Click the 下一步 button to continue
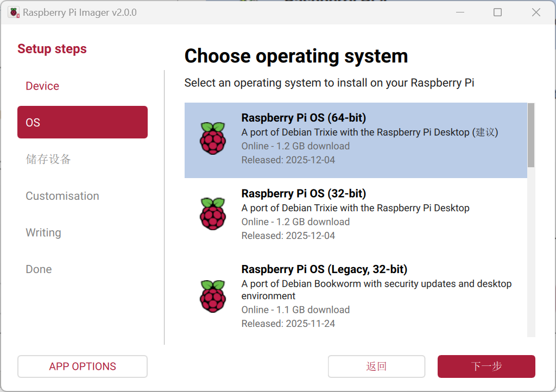556x392 pixels. pos(485,366)
